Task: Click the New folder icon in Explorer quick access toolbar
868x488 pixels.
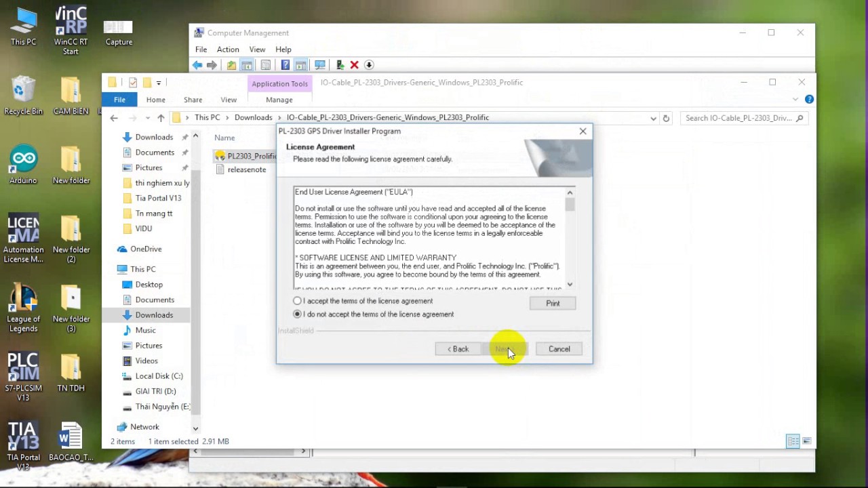Action: (x=146, y=83)
